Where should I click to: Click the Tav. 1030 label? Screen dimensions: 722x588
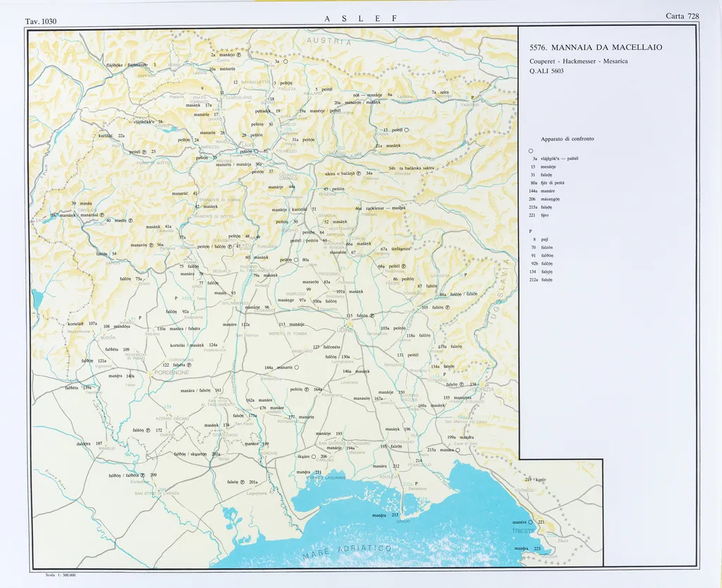(40, 21)
